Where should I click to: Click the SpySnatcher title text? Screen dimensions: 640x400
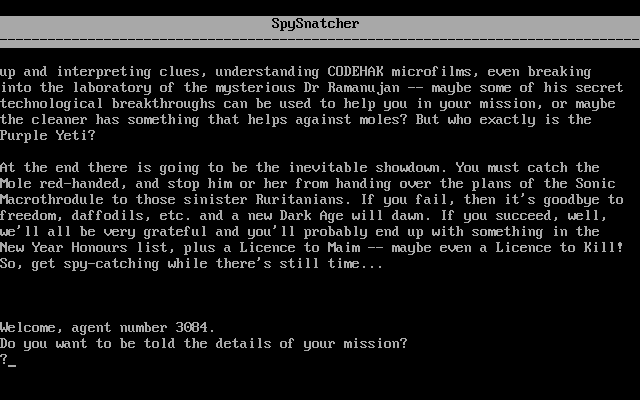(316, 24)
